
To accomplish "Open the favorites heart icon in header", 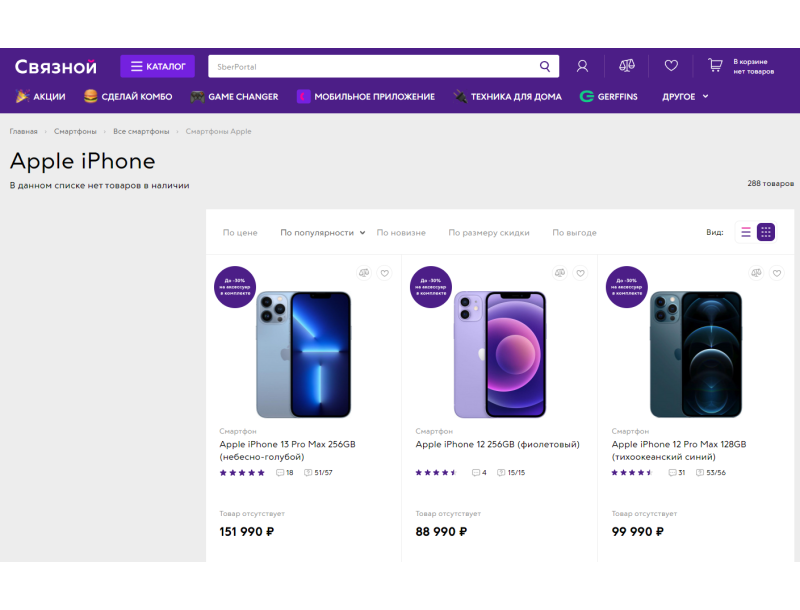I will pyautogui.click(x=671, y=66).
